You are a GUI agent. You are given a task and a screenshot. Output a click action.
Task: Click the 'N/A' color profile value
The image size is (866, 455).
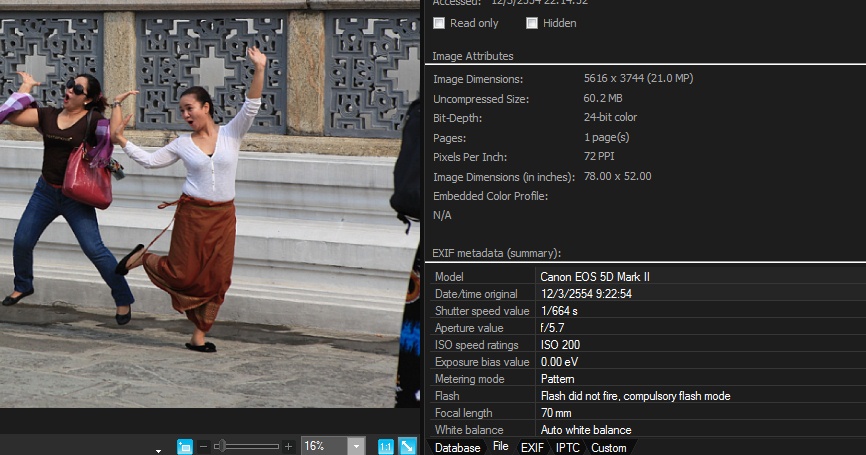click(442, 215)
